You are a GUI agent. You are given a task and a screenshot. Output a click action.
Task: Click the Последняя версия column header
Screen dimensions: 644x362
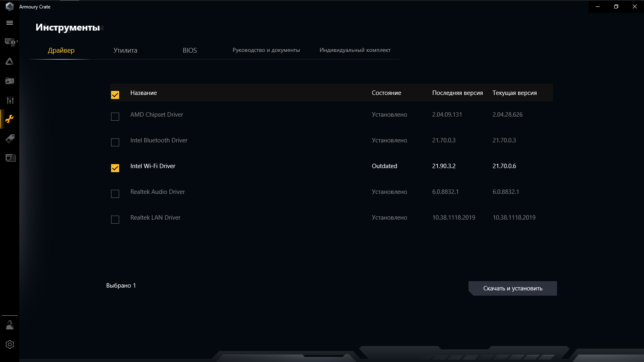[x=458, y=93]
